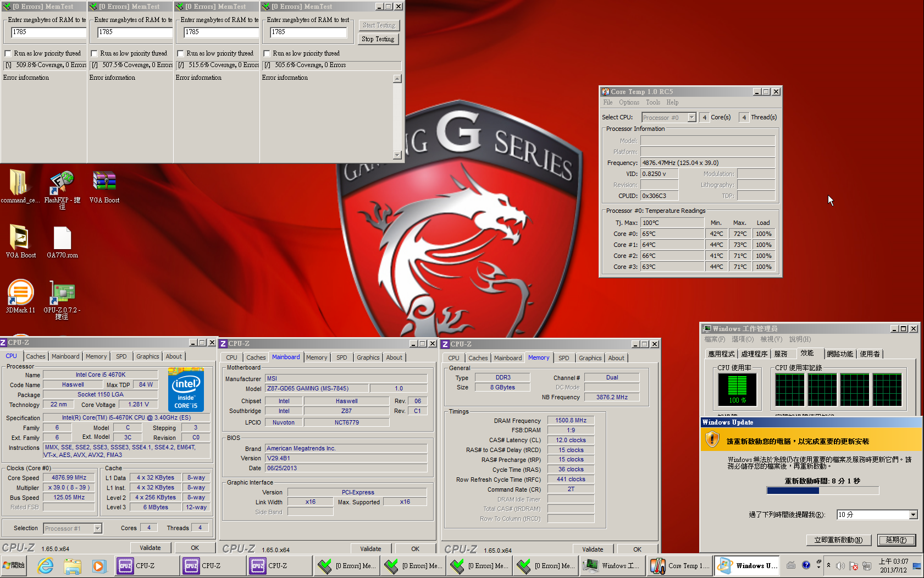
Task: Click 立即重新啟動 restart now button
Action: coord(838,540)
